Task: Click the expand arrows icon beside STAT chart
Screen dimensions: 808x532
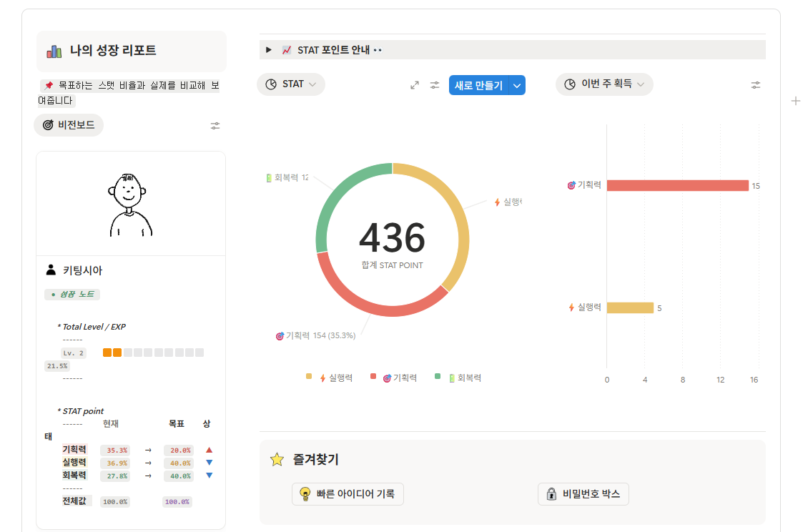Action: click(x=415, y=85)
